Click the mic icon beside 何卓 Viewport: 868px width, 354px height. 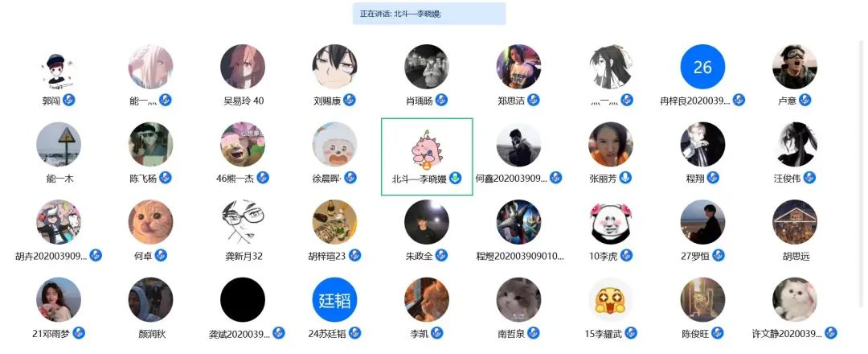coord(161,255)
